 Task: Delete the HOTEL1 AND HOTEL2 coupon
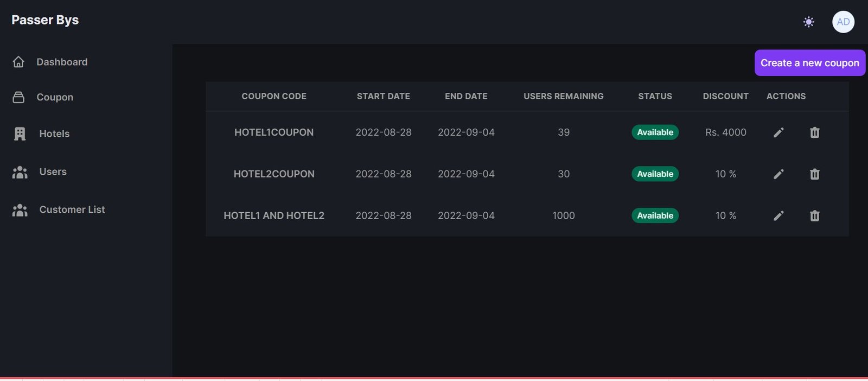(814, 216)
